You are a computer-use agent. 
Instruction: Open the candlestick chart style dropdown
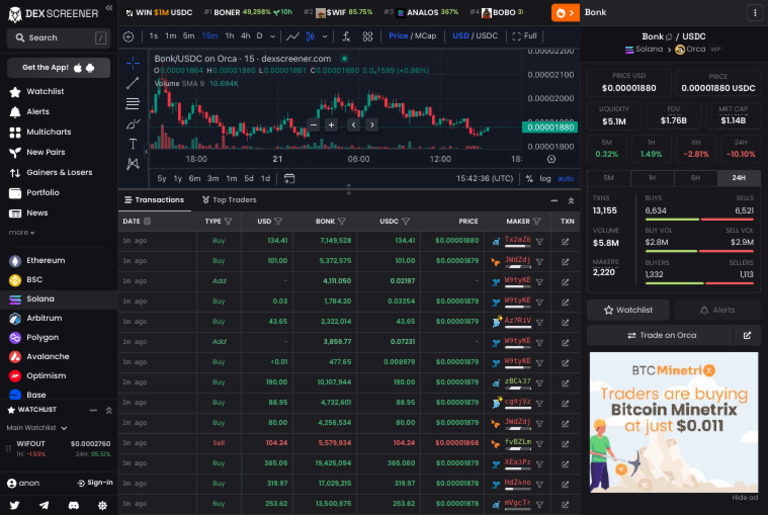pyautogui.click(x=325, y=36)
